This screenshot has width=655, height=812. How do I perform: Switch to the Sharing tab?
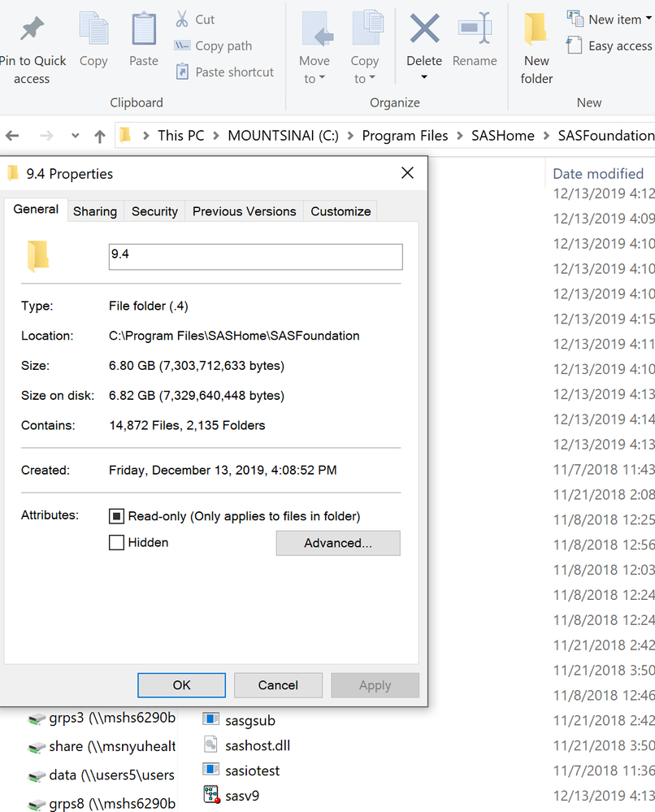click(x=95, y=211)
